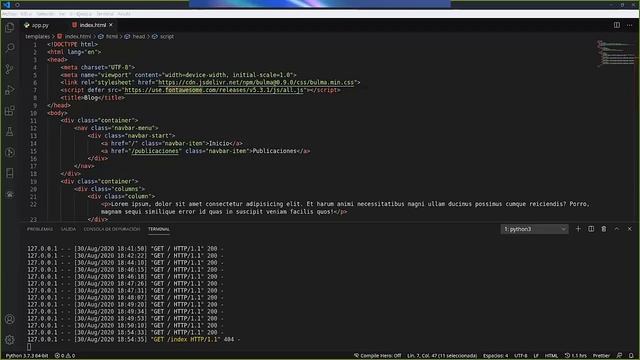Open the terminal selector '1: python3' dropdown
This screenshot has width=640, height=360.
click(x=535, y=229)
